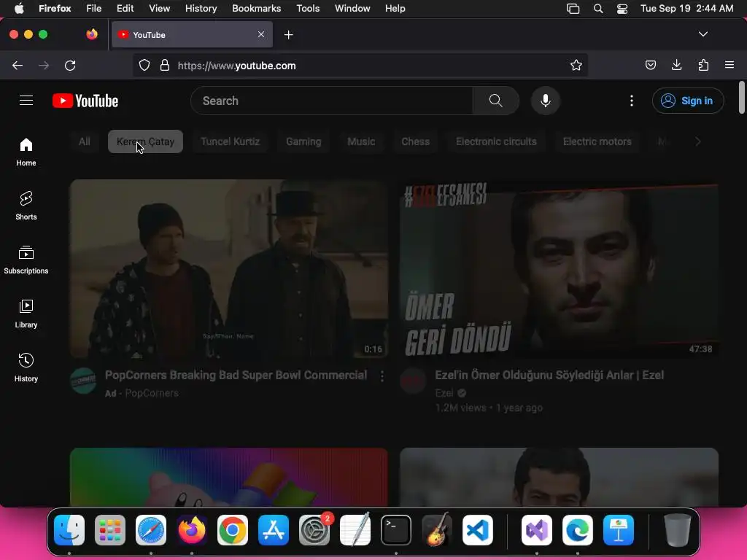Click in the YouTube search field
This screenshot has width=747, height=560.
click(332, 101)
